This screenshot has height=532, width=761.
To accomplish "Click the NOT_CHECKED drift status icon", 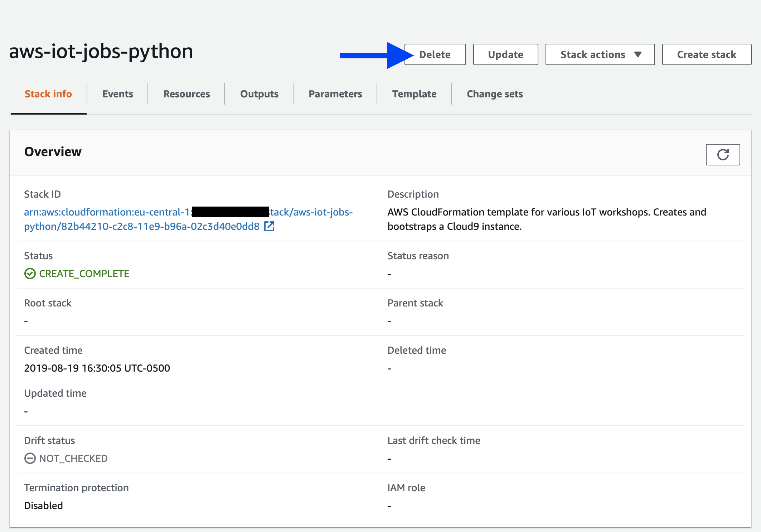I will click(30, 458).
